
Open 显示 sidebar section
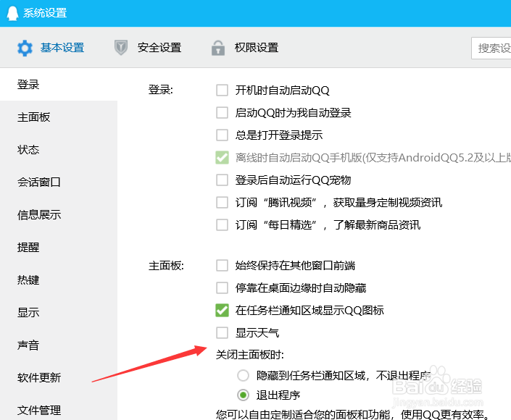pyautogui.click(x=59, y=313)
